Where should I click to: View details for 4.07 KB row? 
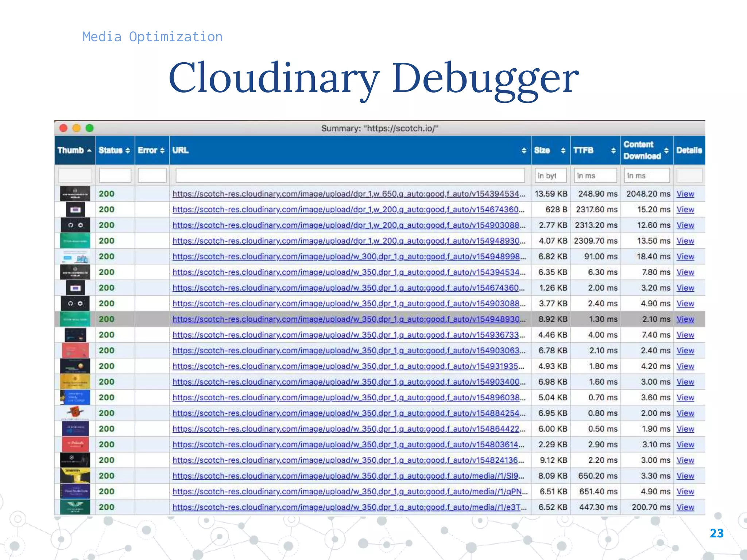coord(685,241)
